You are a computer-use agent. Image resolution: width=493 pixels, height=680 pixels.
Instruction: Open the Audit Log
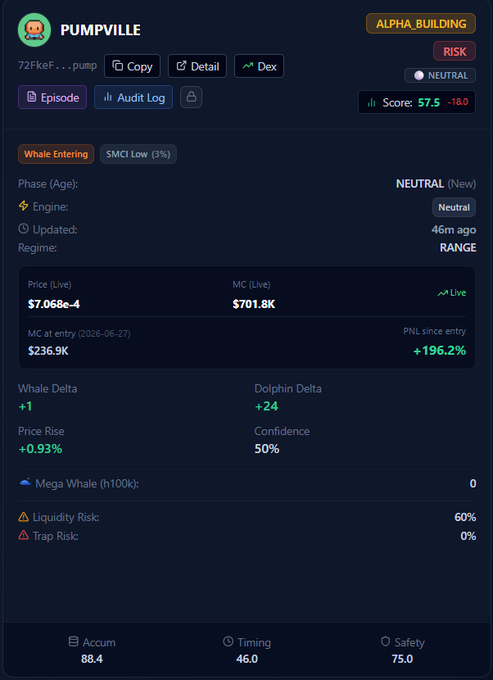pyautogui.click(x=134, y=97)
